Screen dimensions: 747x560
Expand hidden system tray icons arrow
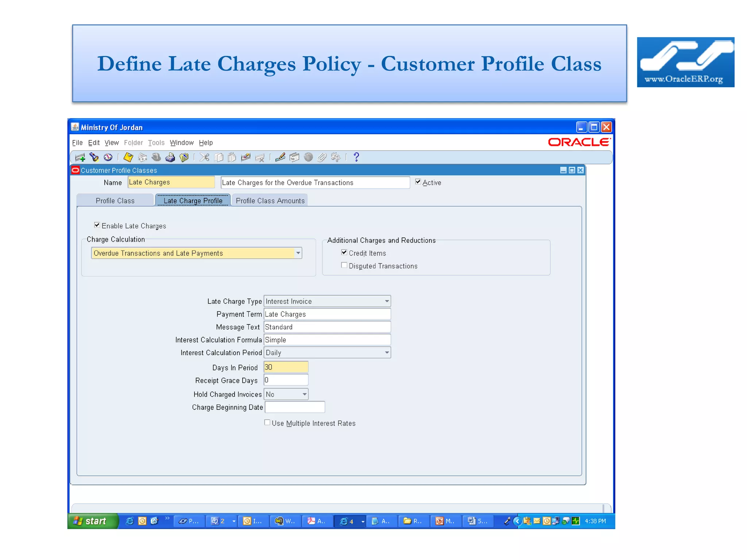[x=517, y=521]
